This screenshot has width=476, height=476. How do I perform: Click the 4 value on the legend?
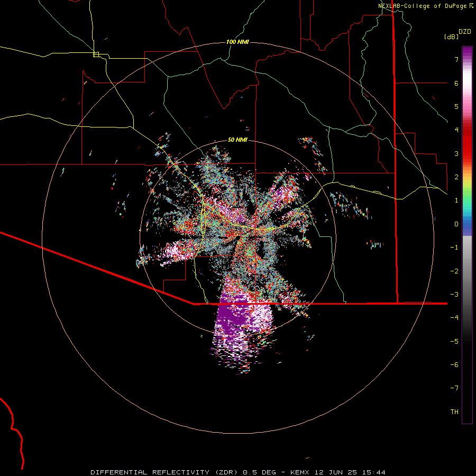(x=456, y=130)
